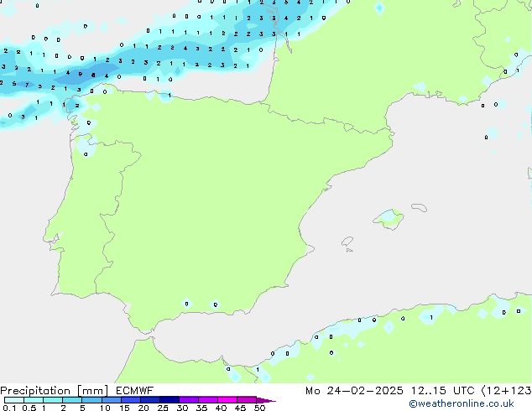The image size is (532, 411).
Task: Select legend scale label '10'
Action: coord(105,408)
